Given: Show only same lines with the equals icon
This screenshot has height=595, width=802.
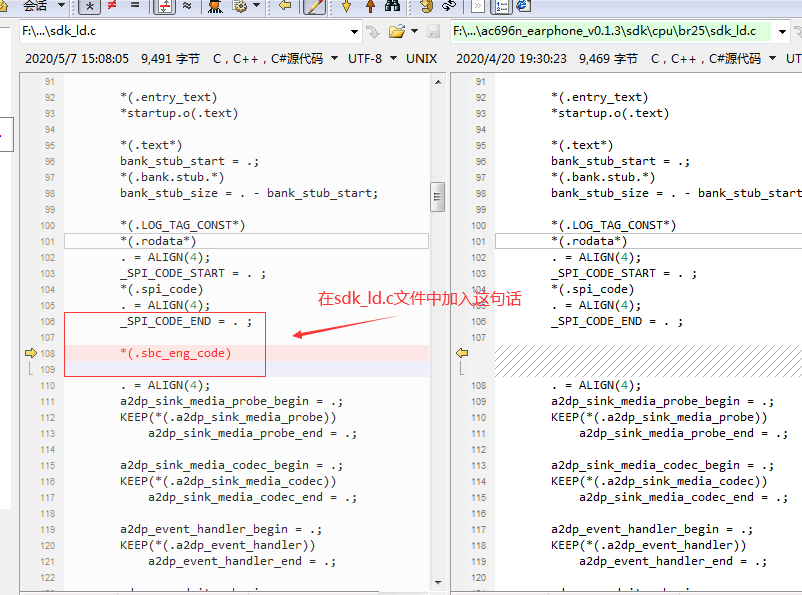Looking at the screenshot, I should (x=135, y=6).
